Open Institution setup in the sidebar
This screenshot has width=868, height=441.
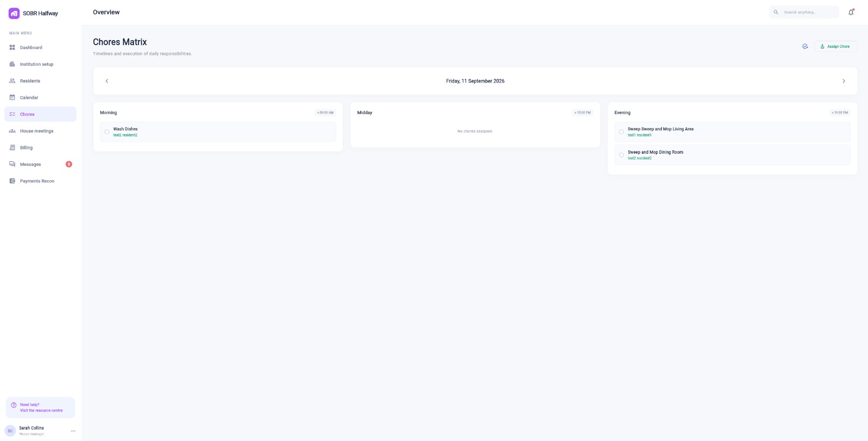pyautogui.click(x=40, y=64)
